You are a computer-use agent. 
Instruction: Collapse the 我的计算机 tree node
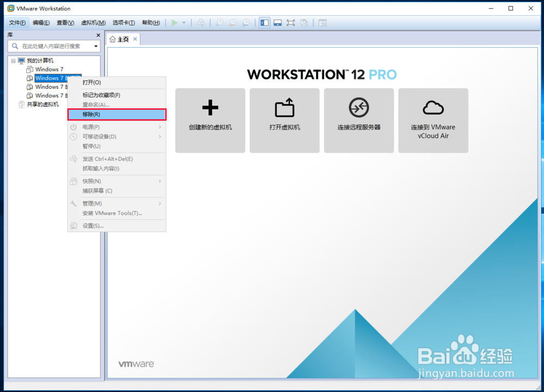pos(13,61)
